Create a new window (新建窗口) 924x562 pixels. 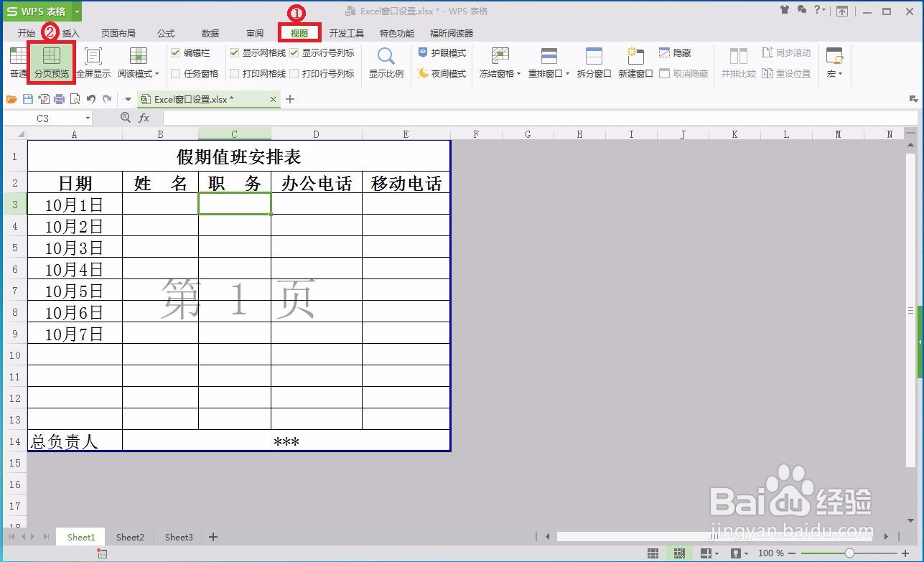(635, 63)
